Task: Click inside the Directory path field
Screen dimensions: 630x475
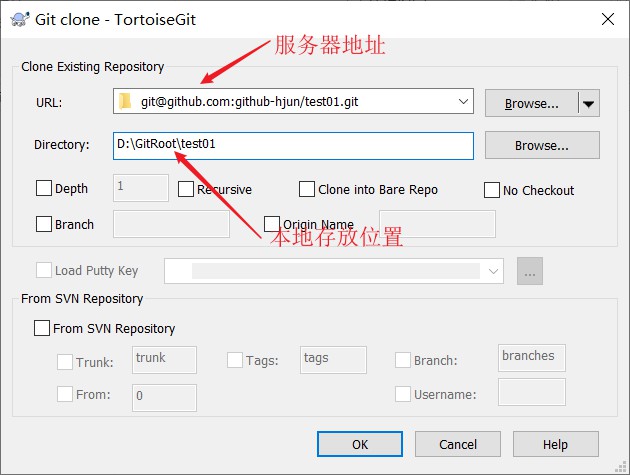Action: tap(293, 145)
